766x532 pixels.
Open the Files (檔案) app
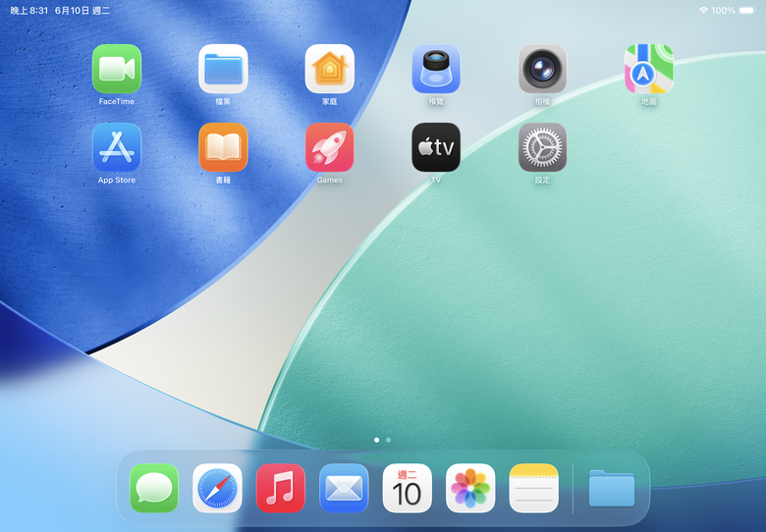pos(223,69)
